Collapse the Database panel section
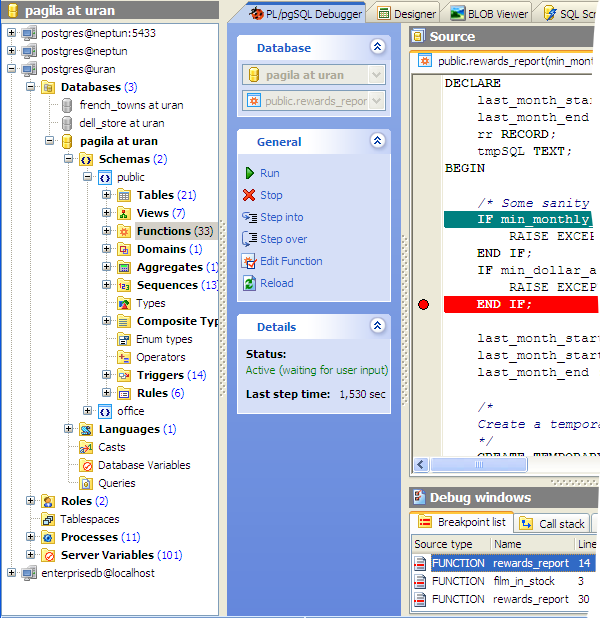The image size is (600, 618). click(377, 47)
